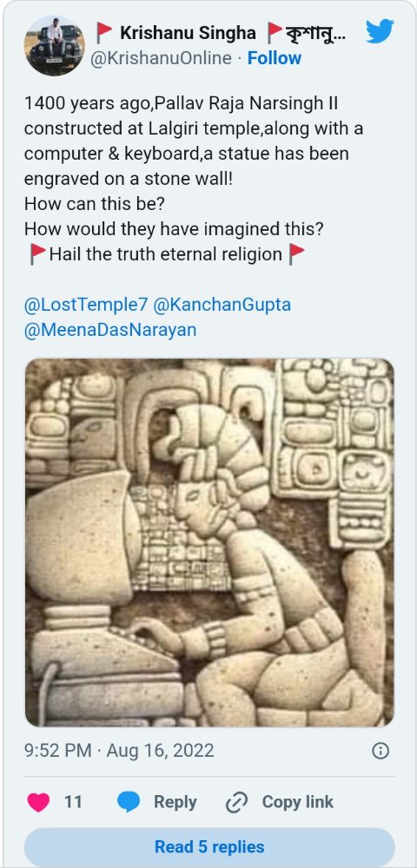Open the tweet info circle icon

point(381,751)
